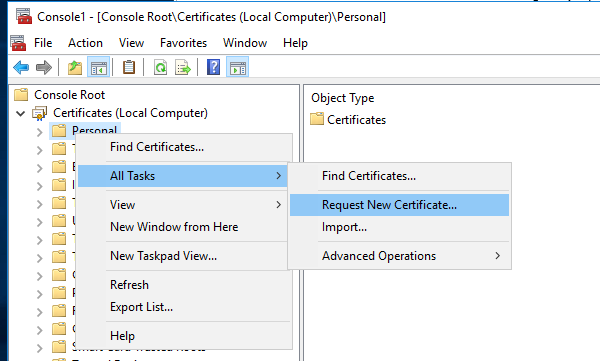This screenshot has width=600, height=361.
Task: Open the Window menu
Action: (x=245, y=43)
